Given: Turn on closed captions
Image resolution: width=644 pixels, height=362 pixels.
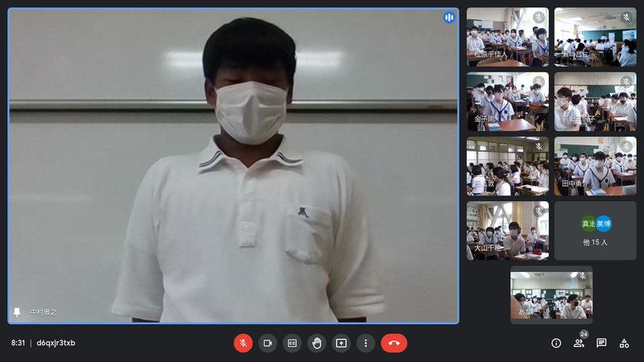Looking at the screenshot, I should [292, 343].
